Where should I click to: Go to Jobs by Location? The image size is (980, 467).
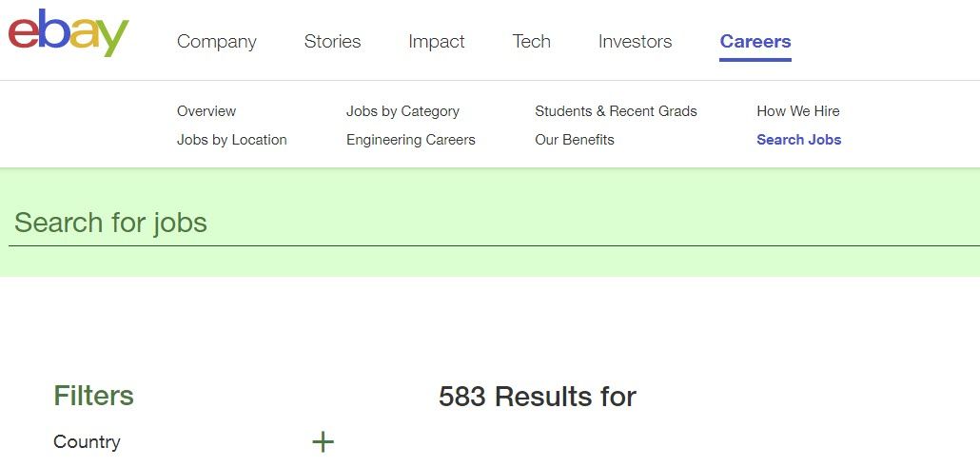(x=232, y=140)
